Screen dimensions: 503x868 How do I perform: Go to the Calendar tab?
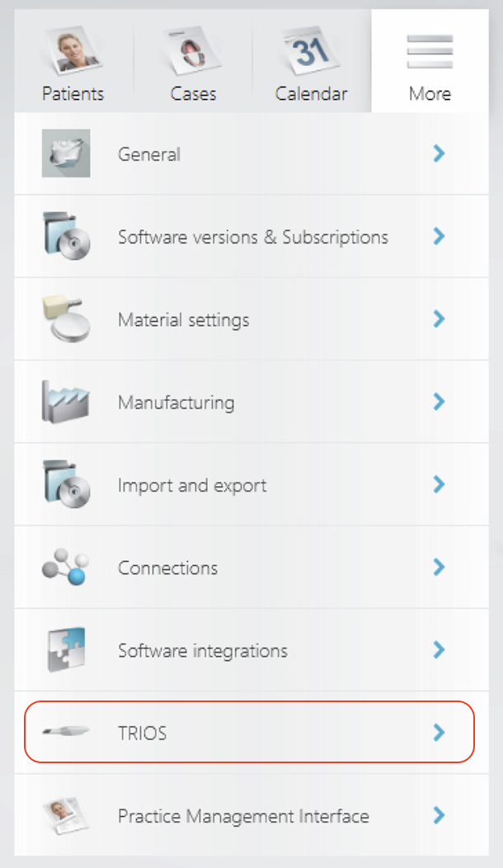click(312, 63)
